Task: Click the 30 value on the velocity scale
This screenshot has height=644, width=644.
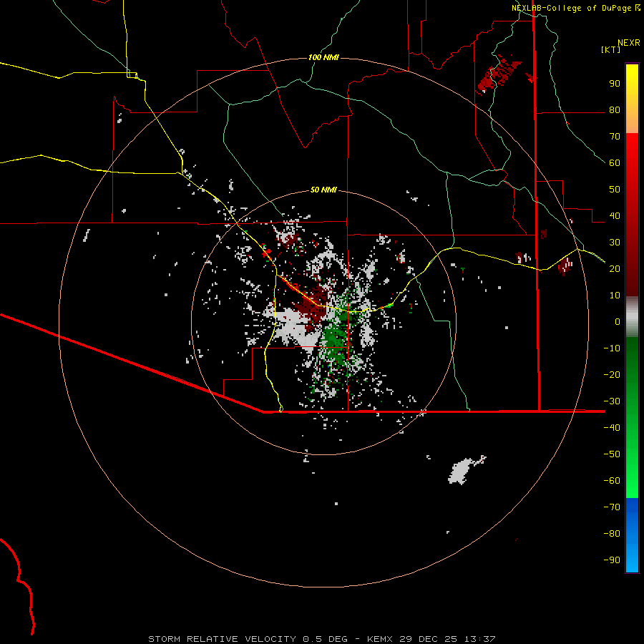Action: pyautogui.click(x=615, y=243)
